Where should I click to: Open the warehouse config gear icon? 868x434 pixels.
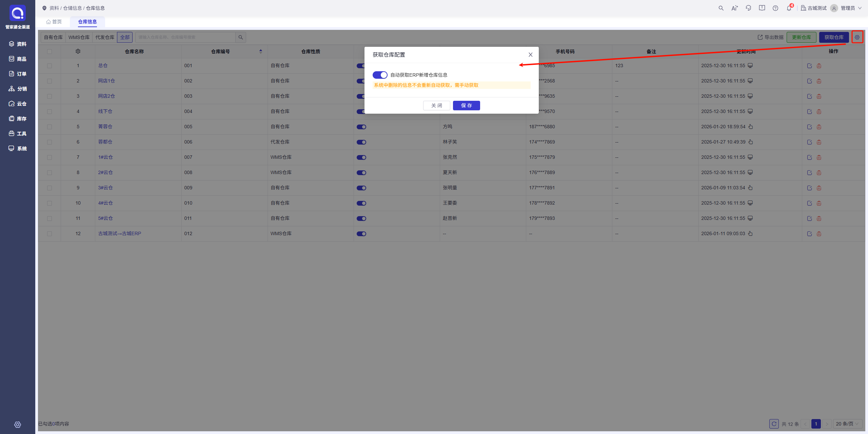pos(857,37)
